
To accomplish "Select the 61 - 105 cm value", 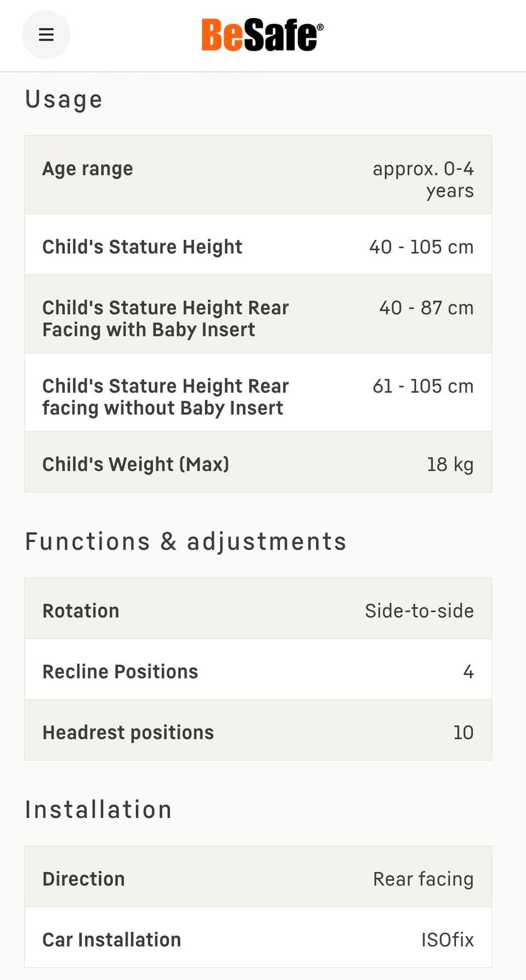I will click(x=423, y=386).
